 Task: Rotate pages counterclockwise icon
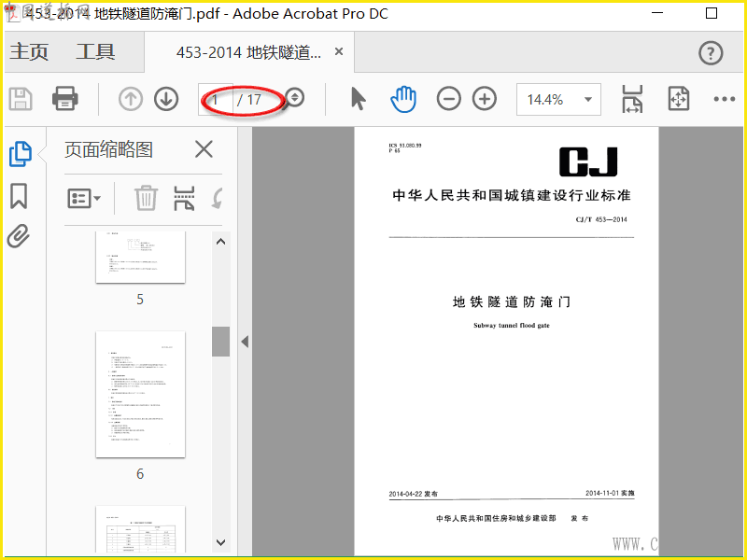coord(218,198)
